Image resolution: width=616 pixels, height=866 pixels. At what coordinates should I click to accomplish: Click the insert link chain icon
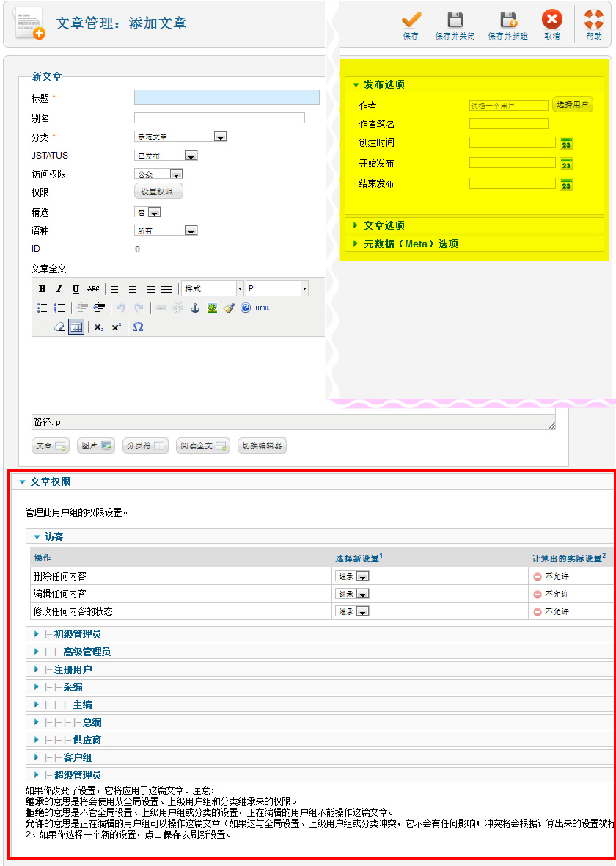[x=161, y=308]
